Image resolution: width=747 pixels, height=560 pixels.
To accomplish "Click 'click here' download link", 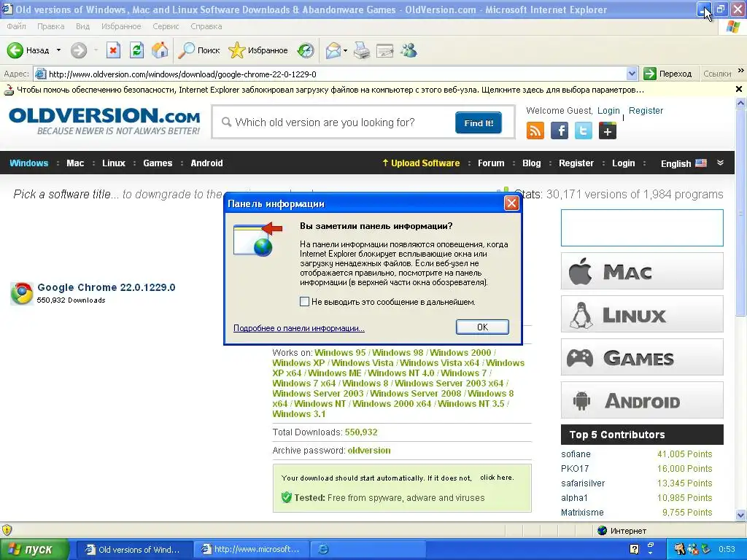I will (496, 477).
